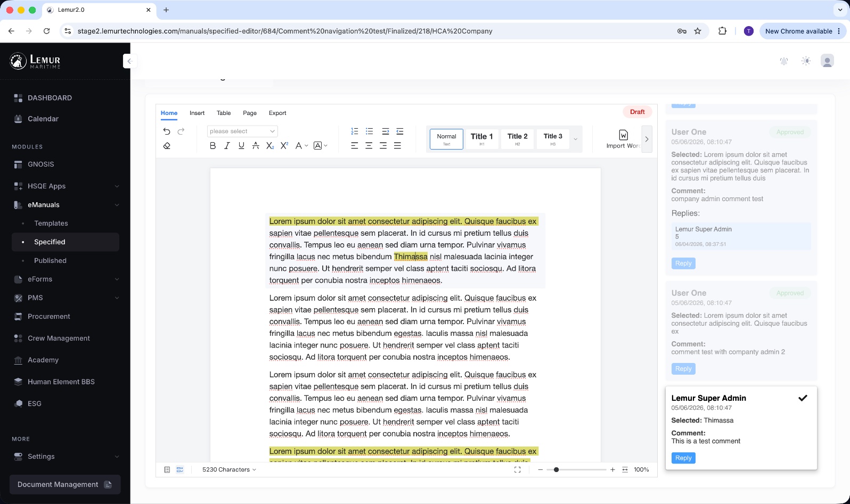Reload the browser page

[x=46, y=31]
